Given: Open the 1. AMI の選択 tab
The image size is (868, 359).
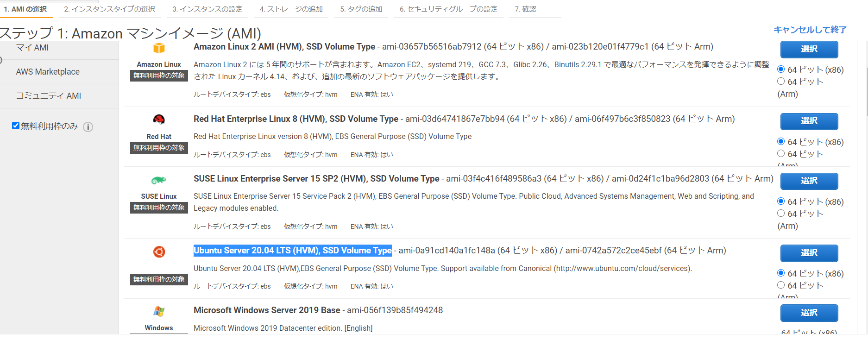Looking at the screenshot, I should [x=25, y=9].
